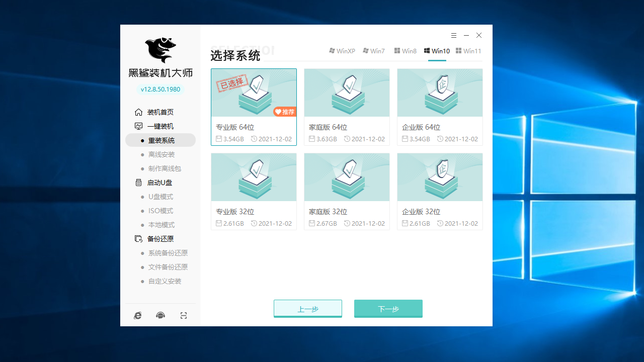
Task: Select the 家庭版 64位 edition
Action: [x=347, y=107]
